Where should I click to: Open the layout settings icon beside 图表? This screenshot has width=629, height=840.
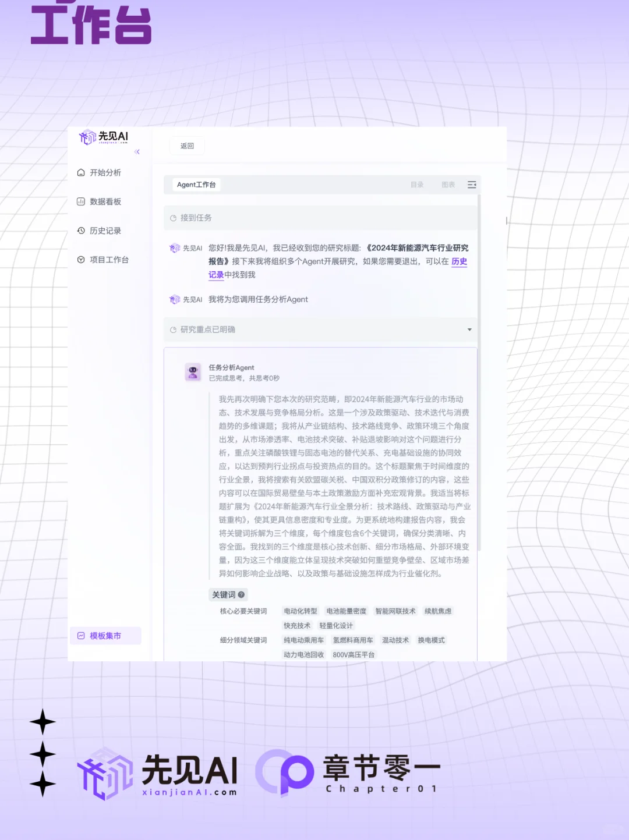coord(472,185)
